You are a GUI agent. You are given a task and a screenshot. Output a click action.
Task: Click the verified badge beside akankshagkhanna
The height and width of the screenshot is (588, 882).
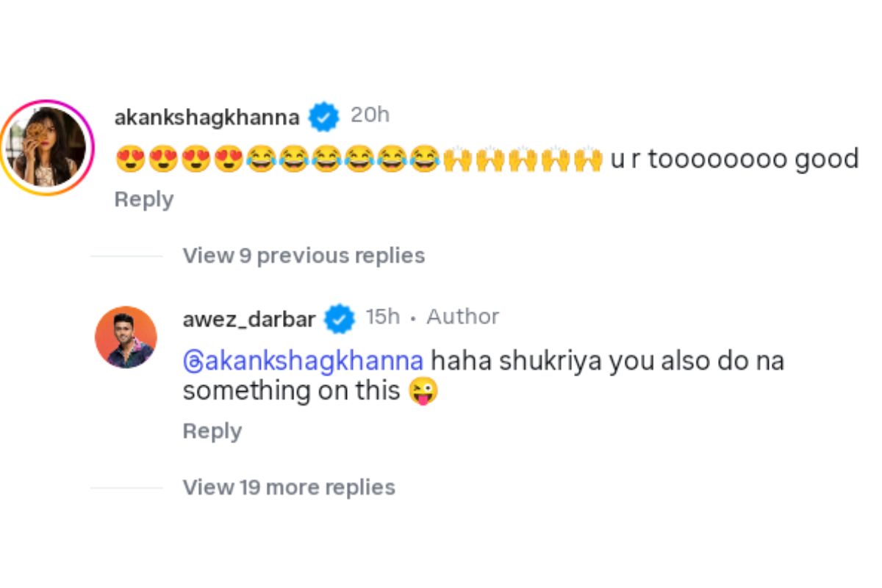click(323, 117)
